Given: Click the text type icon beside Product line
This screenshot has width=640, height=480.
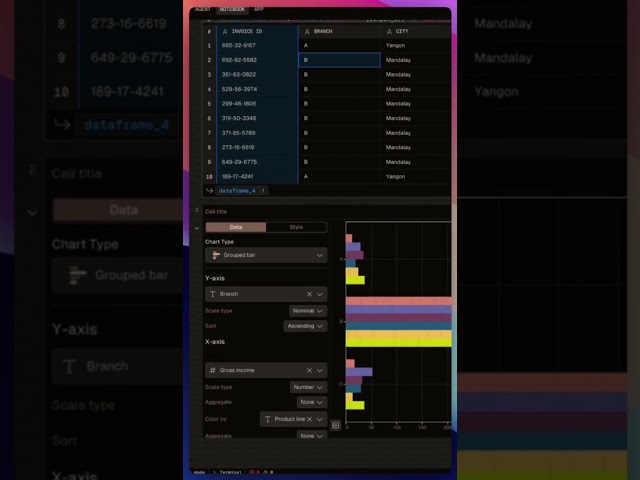Looking at the screenshot, I should pyautogui.click(x=267, y=419).
